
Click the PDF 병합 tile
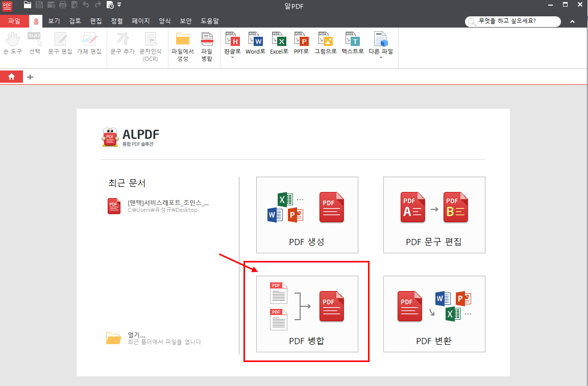(x=307, y=314)
